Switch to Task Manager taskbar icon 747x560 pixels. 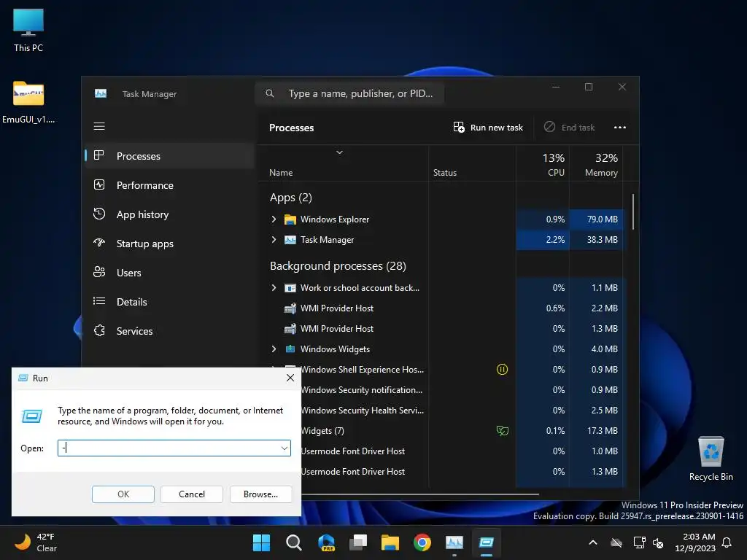[x=454, y=542]
